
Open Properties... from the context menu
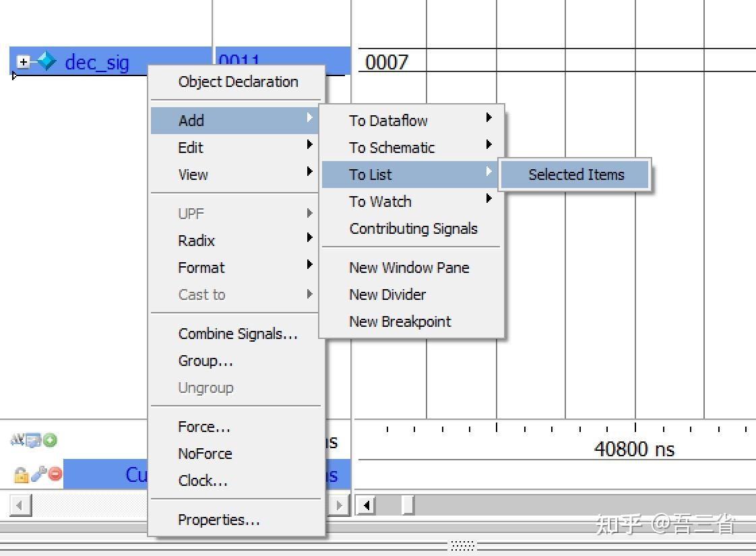click(235, 520)
